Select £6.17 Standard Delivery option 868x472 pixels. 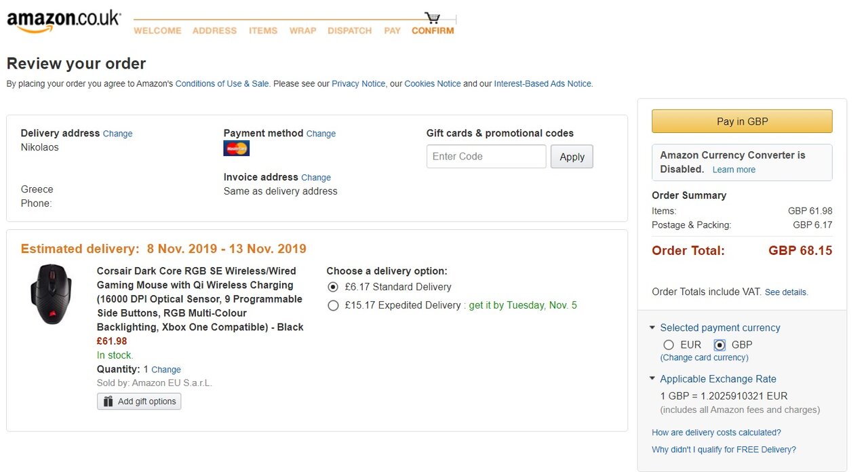(x=333, y=287)
